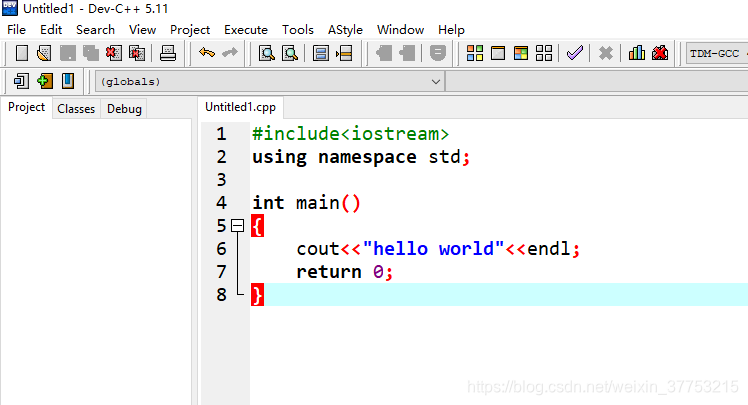
Task: Click the Indent toolbar icon
Action: 383,53
